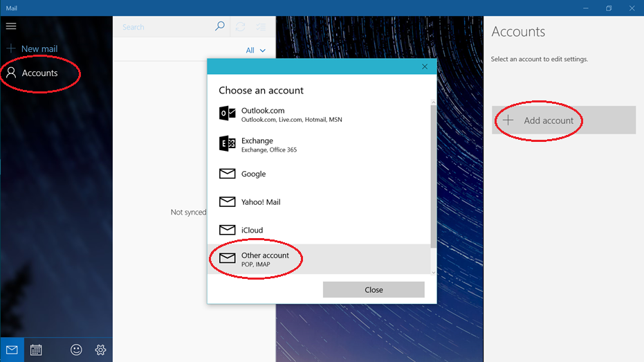Select the Yahoo! Mail account option
644x362 pixels.
click(319, 201)
